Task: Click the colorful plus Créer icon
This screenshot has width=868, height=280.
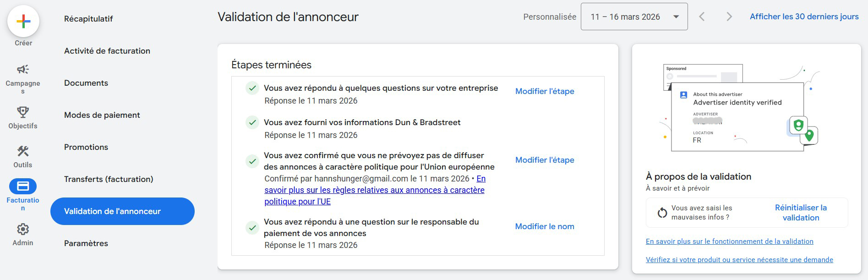Action: [x=23, y=21]
